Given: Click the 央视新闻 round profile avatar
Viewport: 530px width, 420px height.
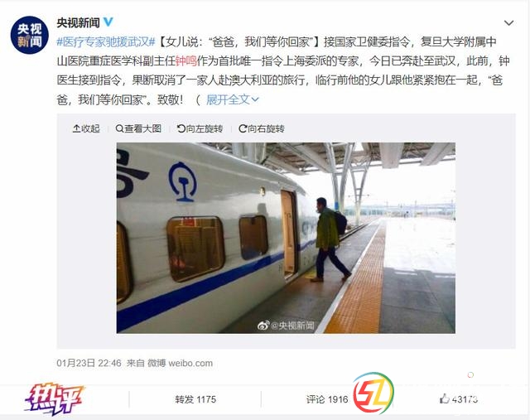Looking at the screenshot, I should pyautogui.click(x=30, y=35).
